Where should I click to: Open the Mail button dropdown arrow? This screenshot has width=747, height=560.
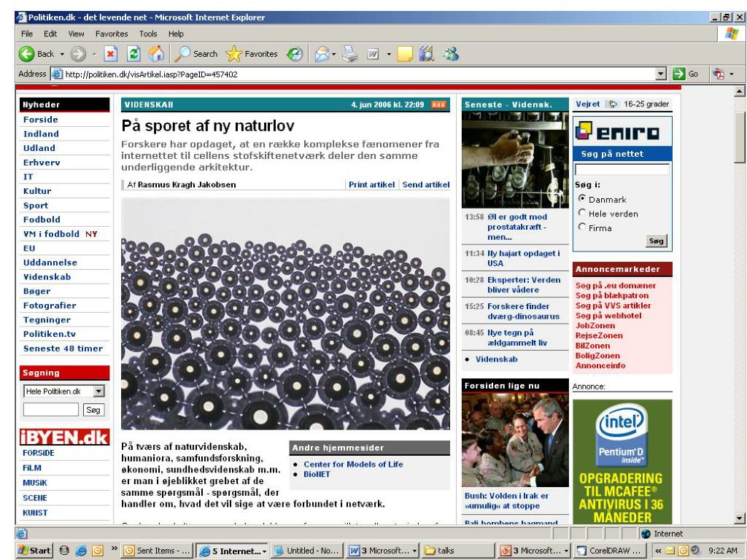(x=333, y=54)
